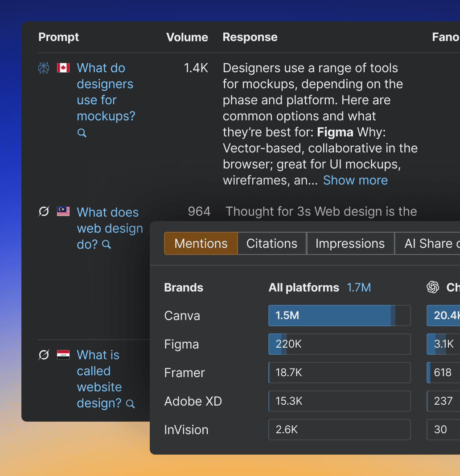460x476 pixels.
Task: Switch to the Citations tab
Action: (272, 243)
